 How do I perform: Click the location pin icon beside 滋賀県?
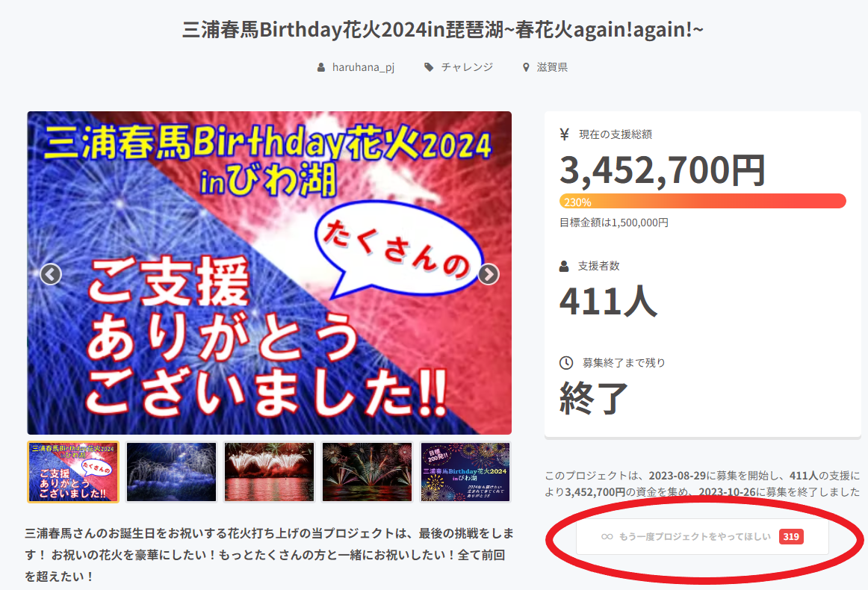pos(526,67)
